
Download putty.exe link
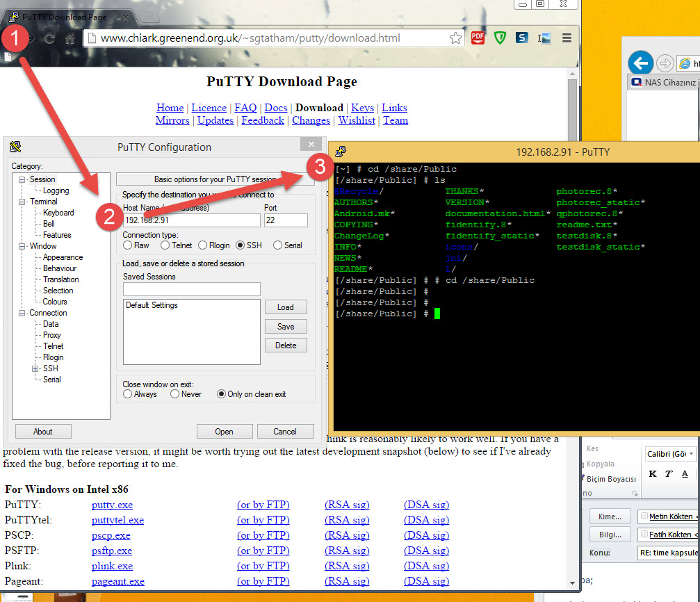coord(112,505)
